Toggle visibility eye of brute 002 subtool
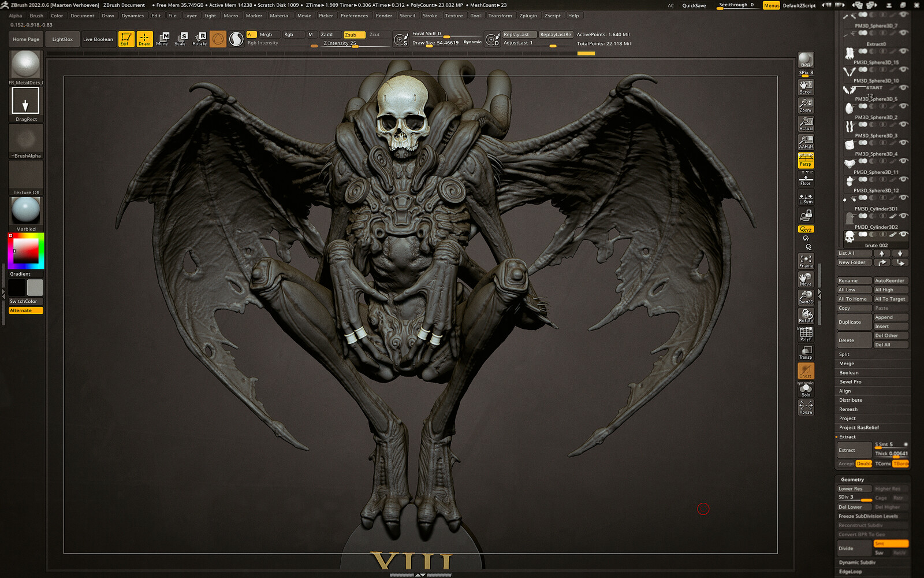The height and width of the screenshot is (578, 924). click(x=904, y=234)
